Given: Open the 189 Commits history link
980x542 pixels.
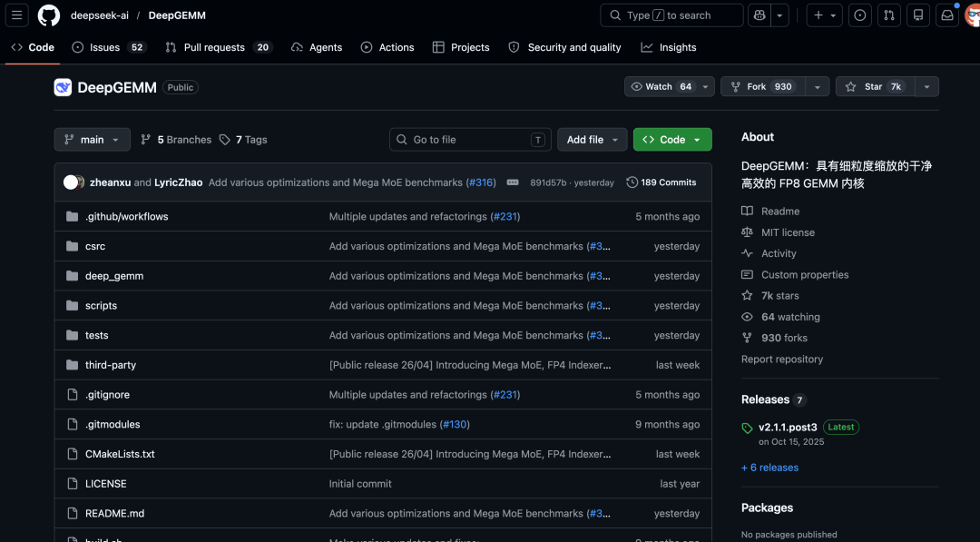Looking at the screenshot, I should tap(661, 182).
